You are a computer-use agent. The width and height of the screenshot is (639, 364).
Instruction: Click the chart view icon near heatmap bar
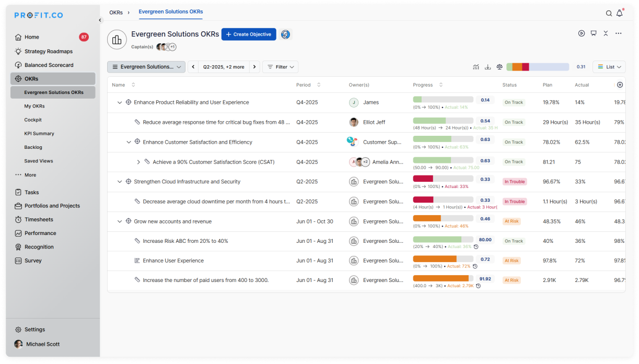pyautogui.click(x=476, y=67)
